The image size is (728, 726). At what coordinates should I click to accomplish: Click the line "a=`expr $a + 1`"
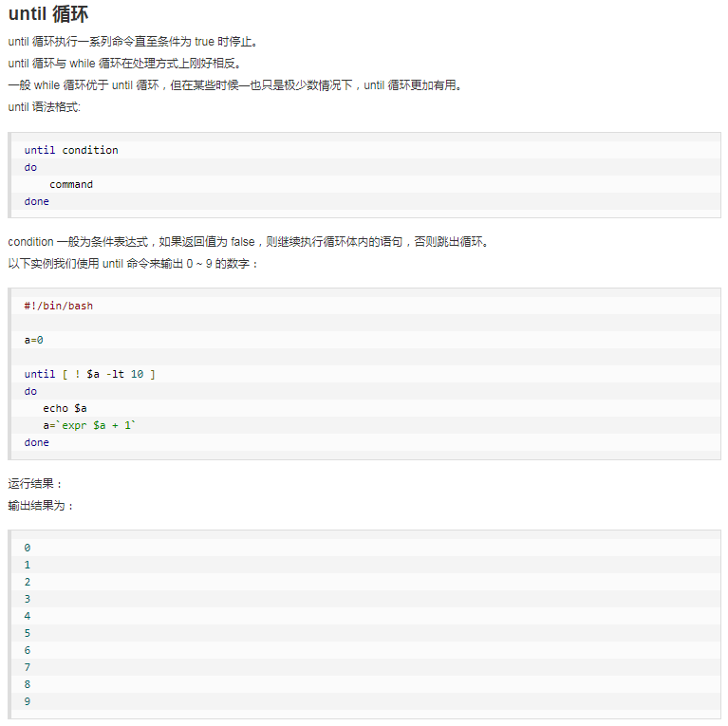click(x=89, y=425)
